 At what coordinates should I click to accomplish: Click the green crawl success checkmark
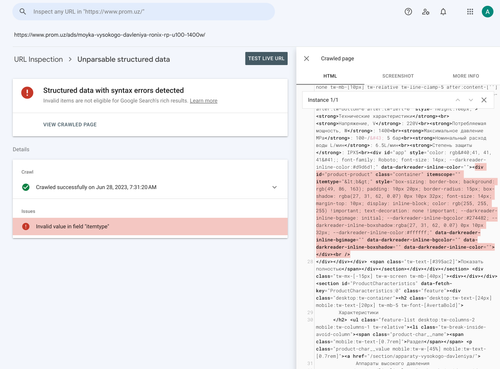pyautogui.click(x=26, y=187)
